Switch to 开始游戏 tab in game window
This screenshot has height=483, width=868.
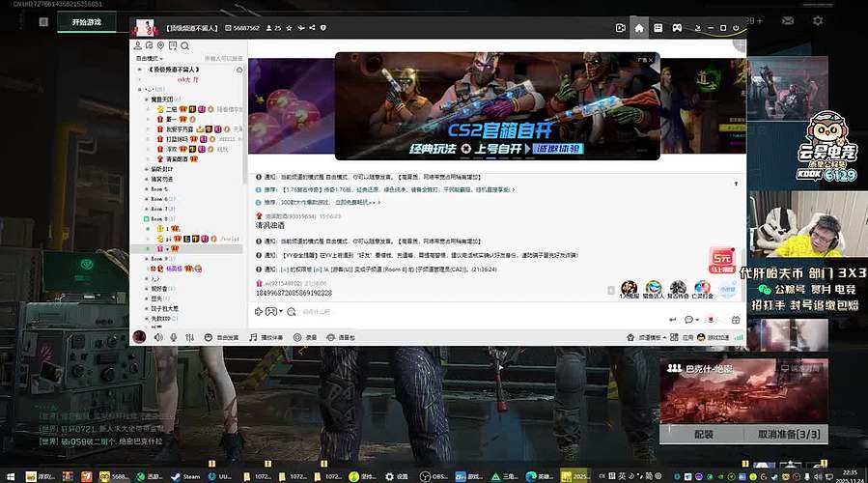pyautogui.click(x=86, y=22)
